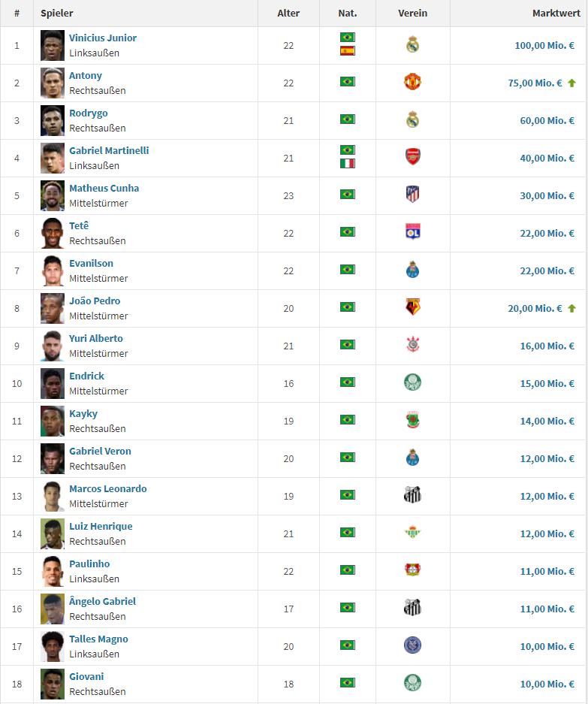
Task: Click the Italian flag beside Gabriel Martinelli
Action: coord(347,164)
